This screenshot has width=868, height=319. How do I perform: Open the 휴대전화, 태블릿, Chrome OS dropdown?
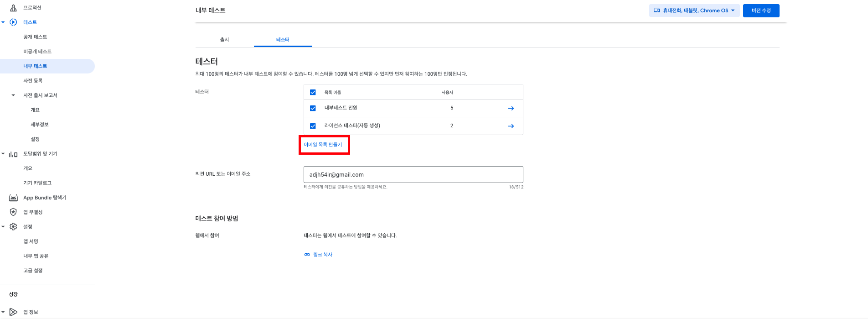(694, 10)
